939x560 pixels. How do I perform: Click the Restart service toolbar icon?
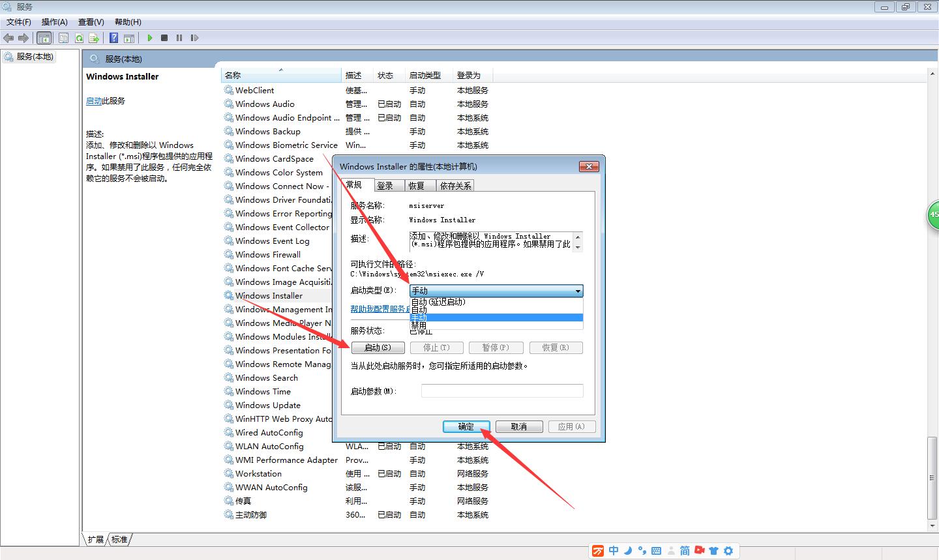pyautogui.click(x=194, y=38)
